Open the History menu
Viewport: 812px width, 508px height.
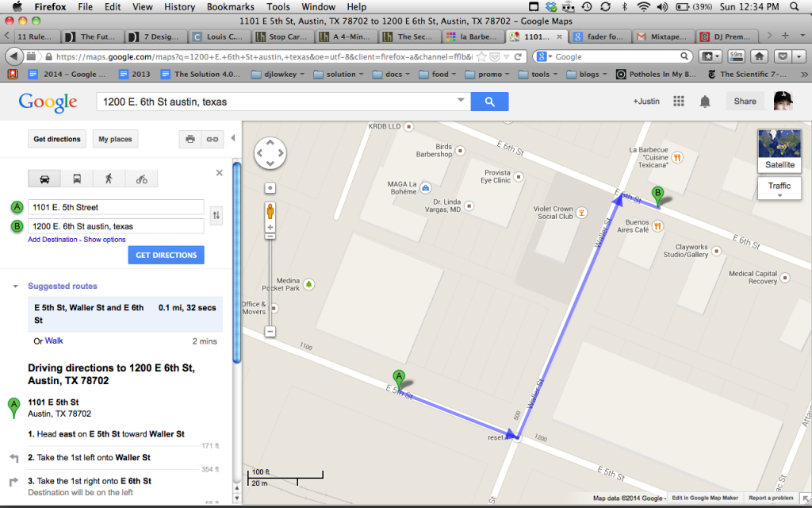(x=179, y=6)
